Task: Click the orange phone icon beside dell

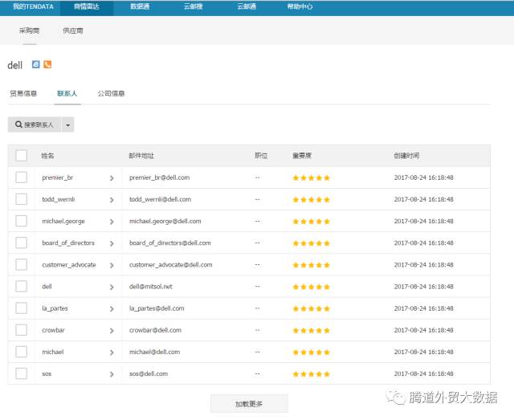Action: pos(47,64)
